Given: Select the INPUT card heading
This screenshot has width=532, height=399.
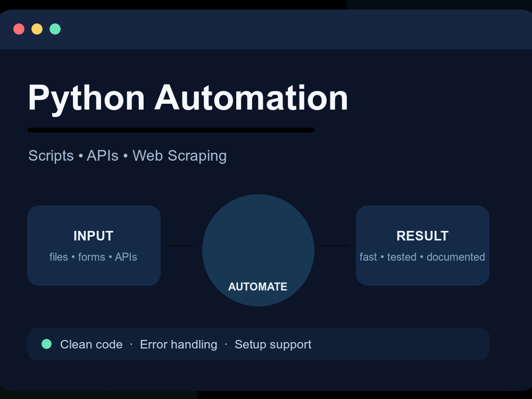Looking at the screenshot, I should point(93,236).
